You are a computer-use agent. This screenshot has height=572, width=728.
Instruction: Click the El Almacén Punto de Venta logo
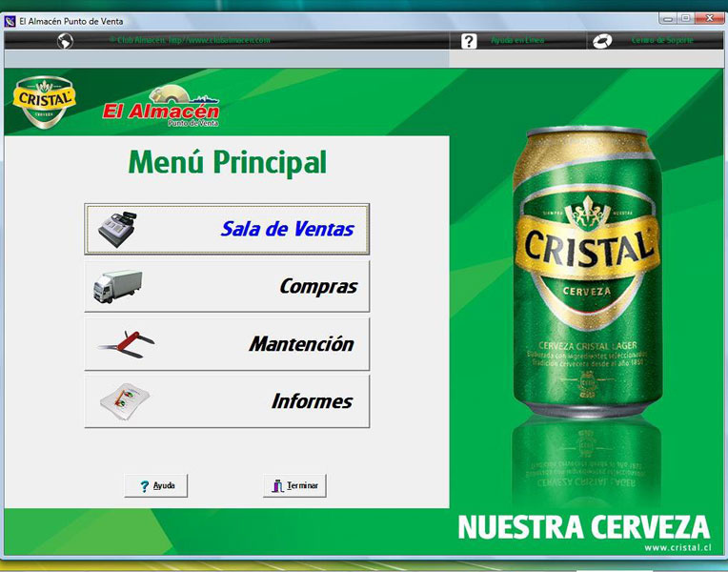click(161, 107)
